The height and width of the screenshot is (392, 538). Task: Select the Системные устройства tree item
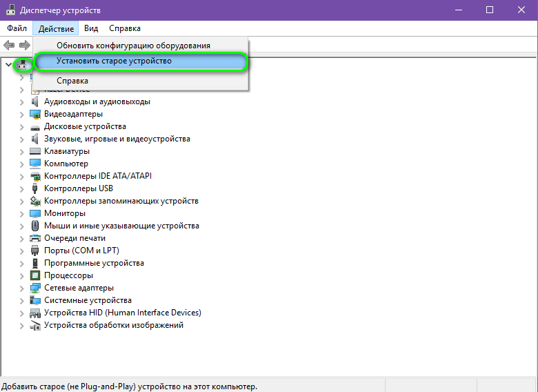(x=88, y=300)
